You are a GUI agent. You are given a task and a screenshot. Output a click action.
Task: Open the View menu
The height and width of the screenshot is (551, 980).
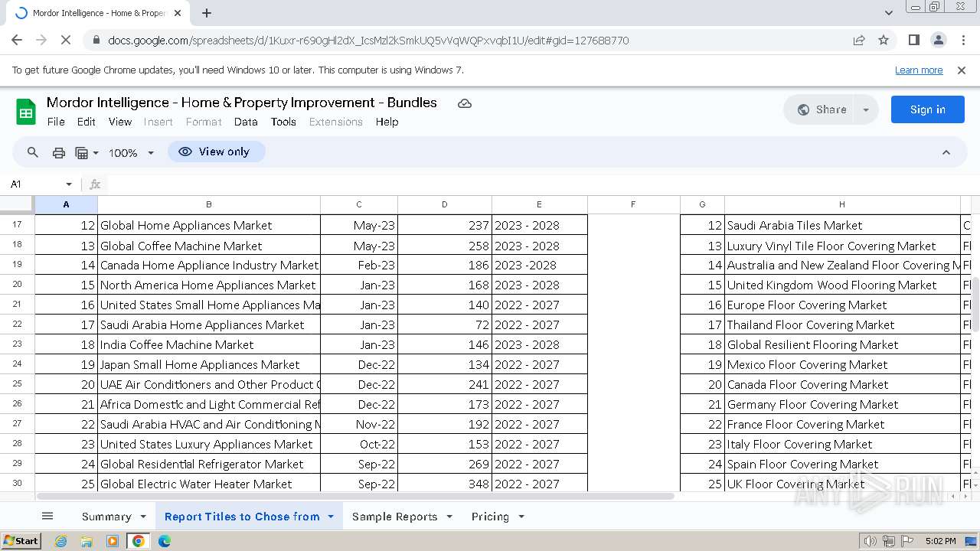point(120,122)
